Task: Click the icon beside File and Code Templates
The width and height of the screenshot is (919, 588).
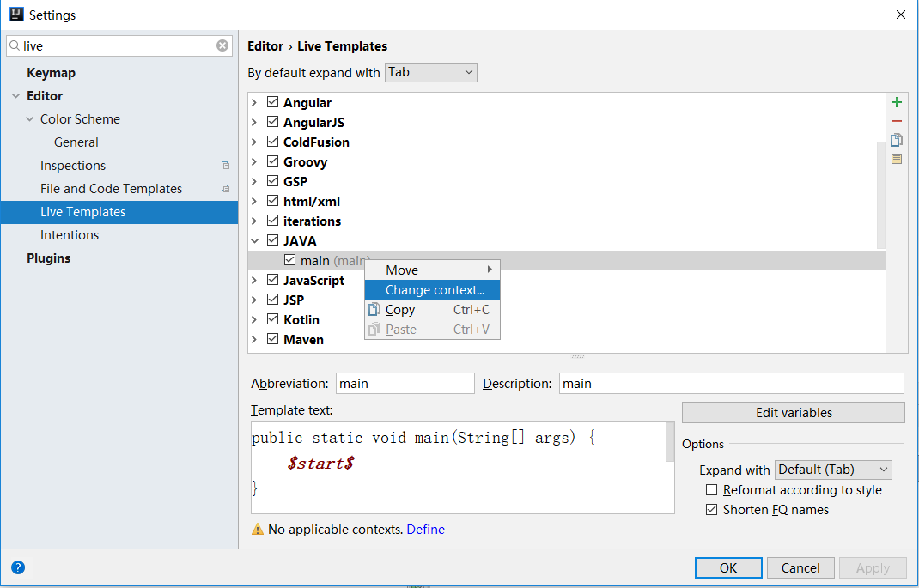Action: [225, 189]
